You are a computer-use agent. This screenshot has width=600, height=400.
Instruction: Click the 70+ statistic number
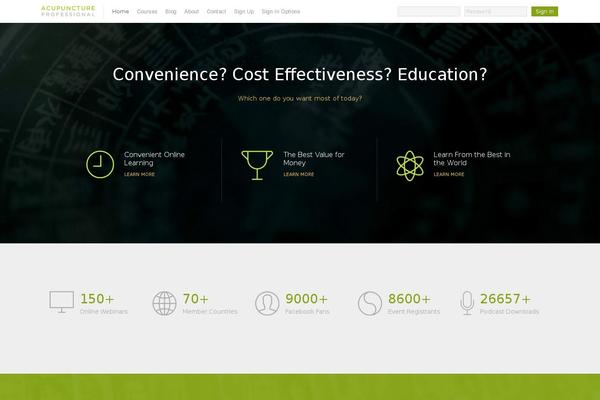(196, 299)
